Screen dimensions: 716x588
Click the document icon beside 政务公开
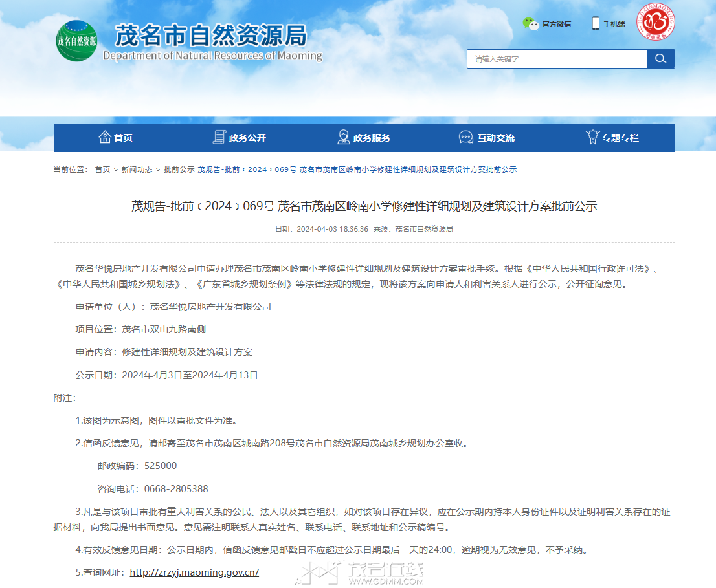click(x=219, y=137)
